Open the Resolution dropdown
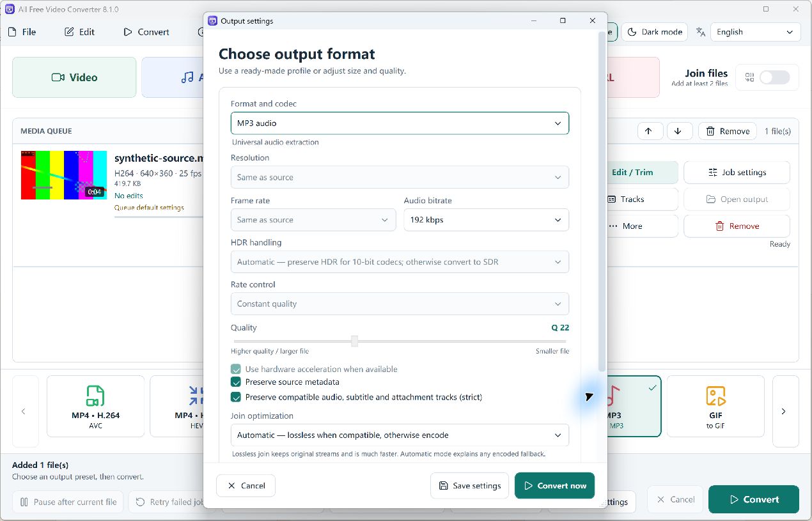 tap(400, 178)
